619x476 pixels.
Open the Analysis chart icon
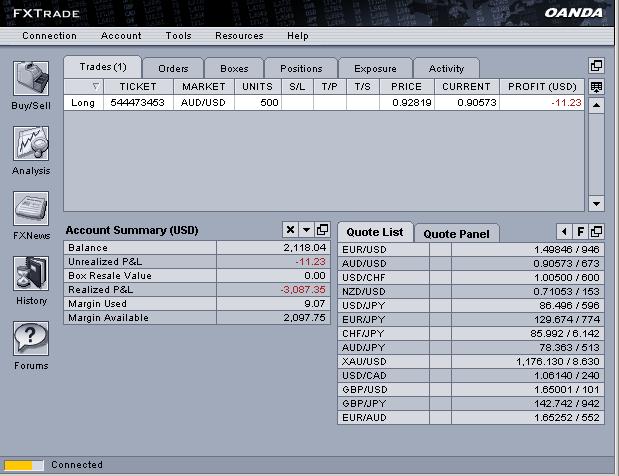click(x=31, y=143)
